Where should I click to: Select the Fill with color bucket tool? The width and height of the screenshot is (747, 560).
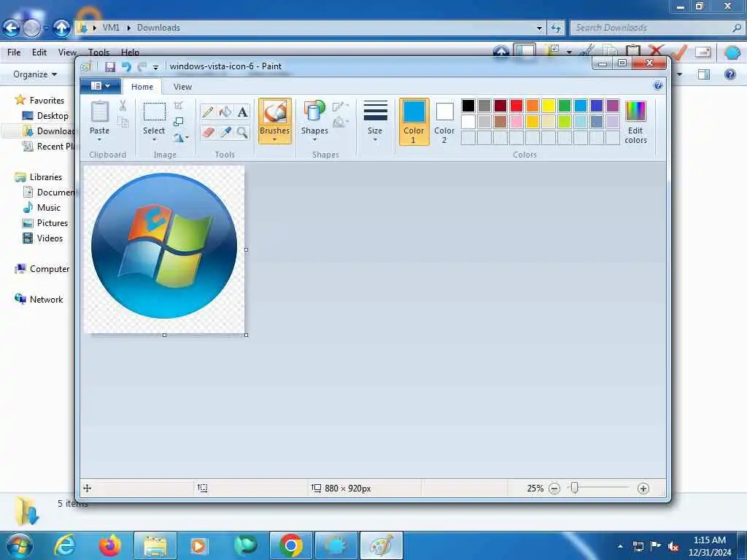(x=225, y=112)
